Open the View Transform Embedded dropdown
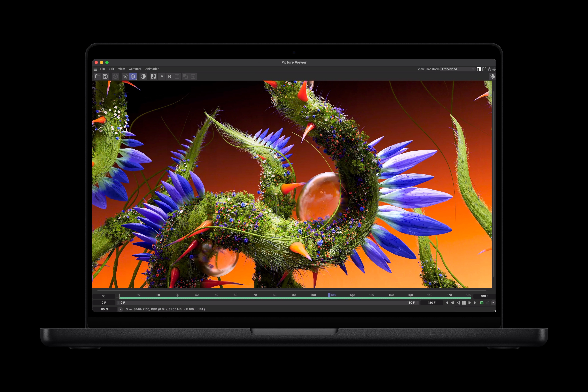This screenshot has height=392, width=588. point(458,69)
